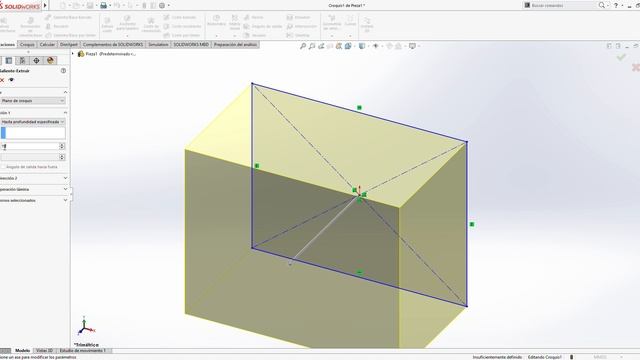Image resolution: width=640 pixels, height=360 pixels.
Task: Click the Zoom to Area icon
Action: coord(312,46)
